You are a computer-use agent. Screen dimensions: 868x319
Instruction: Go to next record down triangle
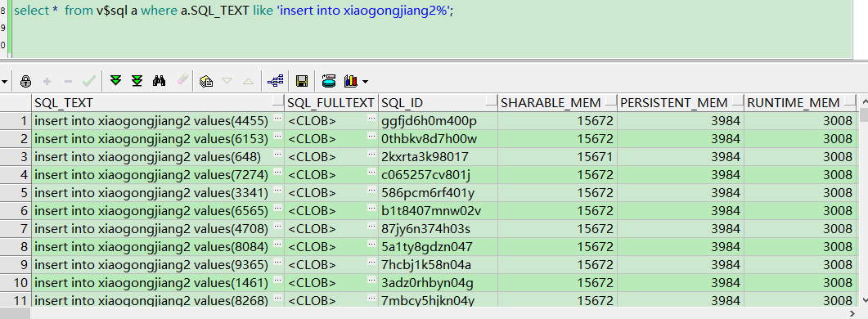[x=227, y=81]
